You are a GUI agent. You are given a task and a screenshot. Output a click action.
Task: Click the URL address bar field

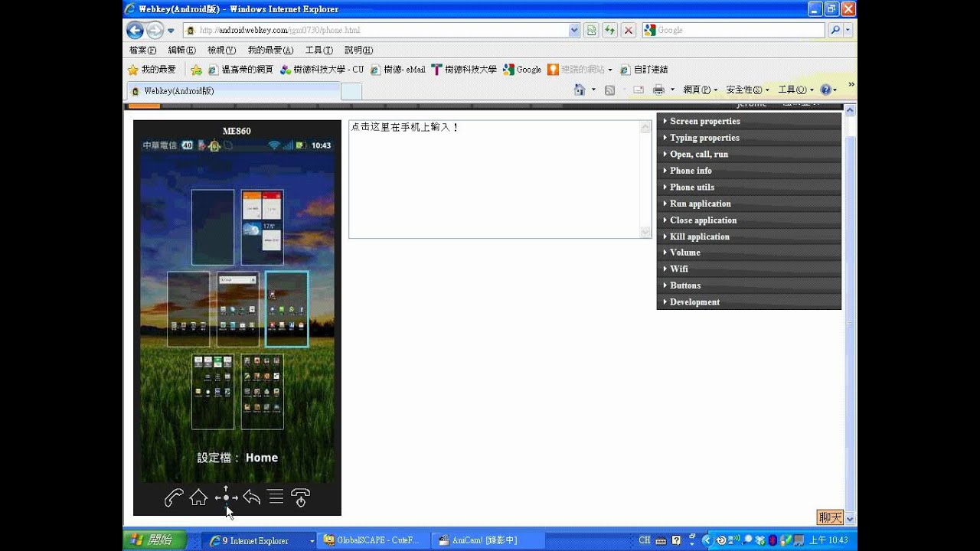pos(383,31)
